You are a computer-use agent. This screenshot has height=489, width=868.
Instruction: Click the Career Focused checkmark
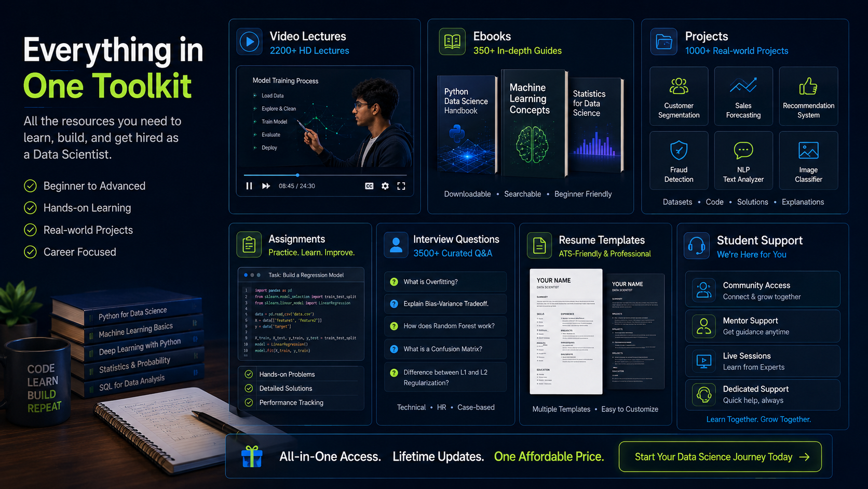pos(31,252)
